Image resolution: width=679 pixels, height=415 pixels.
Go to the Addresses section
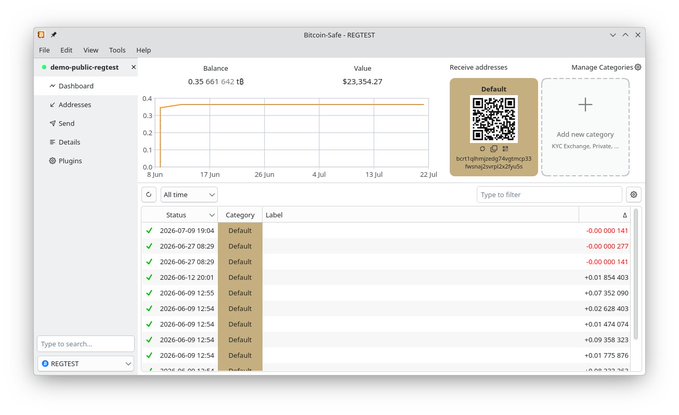coord(86,104)
